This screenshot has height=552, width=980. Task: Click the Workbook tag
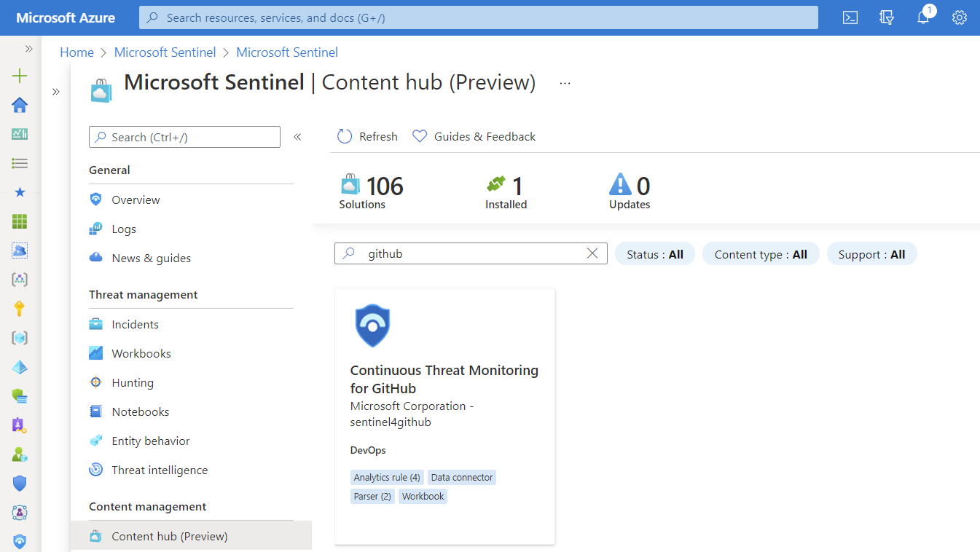point(423,497)
